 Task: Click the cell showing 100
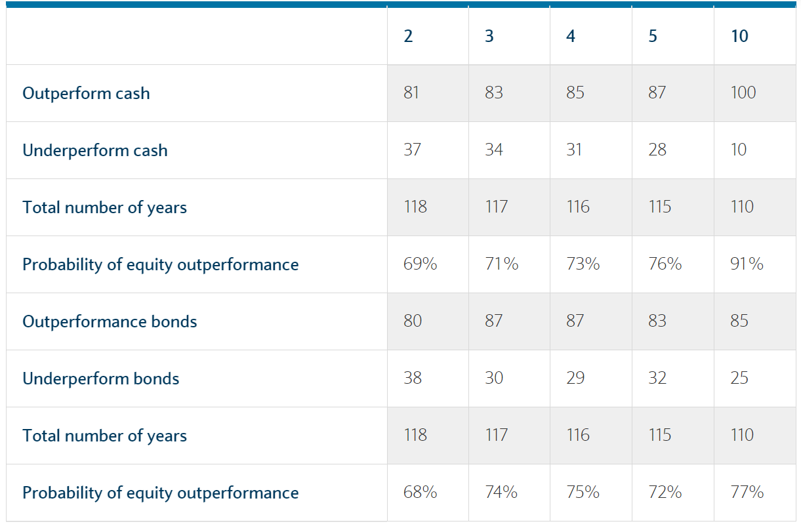(x=743, y=93)
